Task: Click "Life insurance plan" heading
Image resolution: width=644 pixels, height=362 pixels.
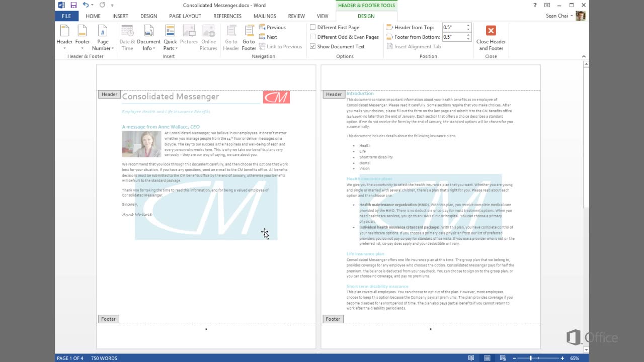Action: click(365, 254)
